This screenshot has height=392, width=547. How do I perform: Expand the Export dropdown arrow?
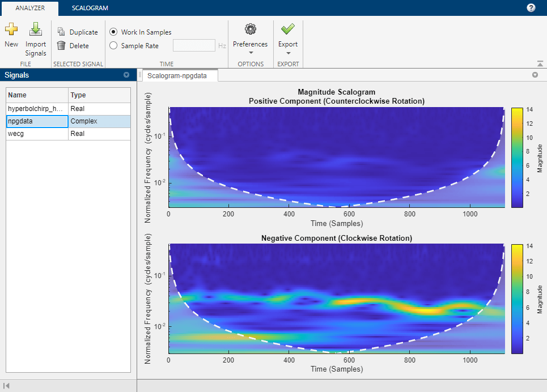pyautogui.click(x=287, y=53)
